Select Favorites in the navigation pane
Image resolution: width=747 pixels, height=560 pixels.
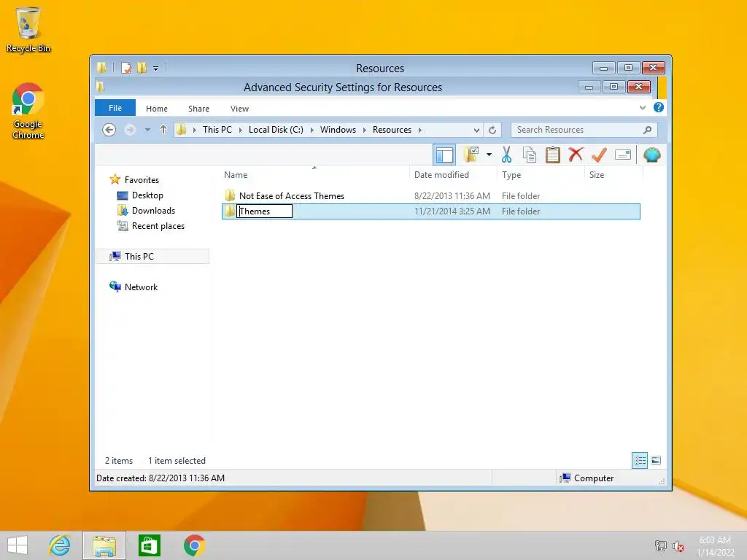click(x=142, y=180)
